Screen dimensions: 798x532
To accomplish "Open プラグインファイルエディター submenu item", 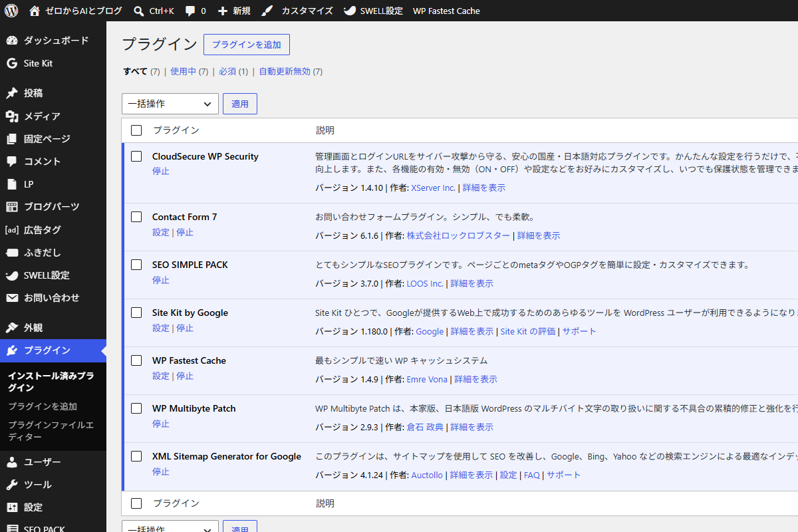I will point(51,431).
